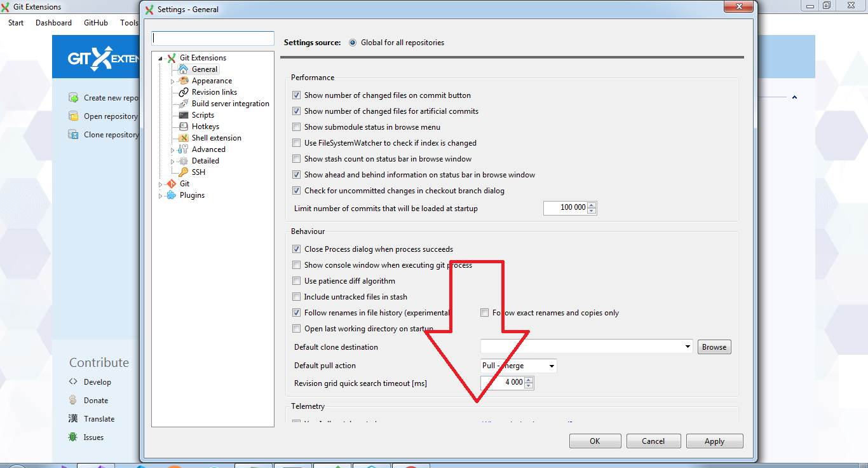The height and width of the screenshot is (468, 868).
Task: Select the Appearance palette icon
Action: tap(183, 81)
